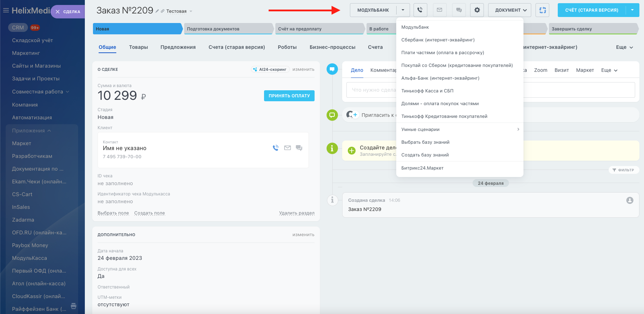Click the ПРИНЯТЬ ОПЛАТУ button

tap(289, 96)
